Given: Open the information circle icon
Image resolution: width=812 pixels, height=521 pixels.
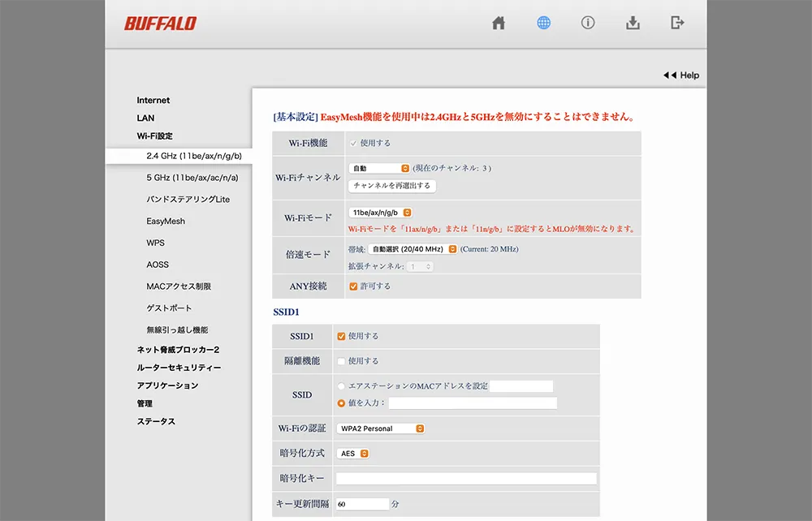Looking at the screenshot, I should [x=588, y=23].
